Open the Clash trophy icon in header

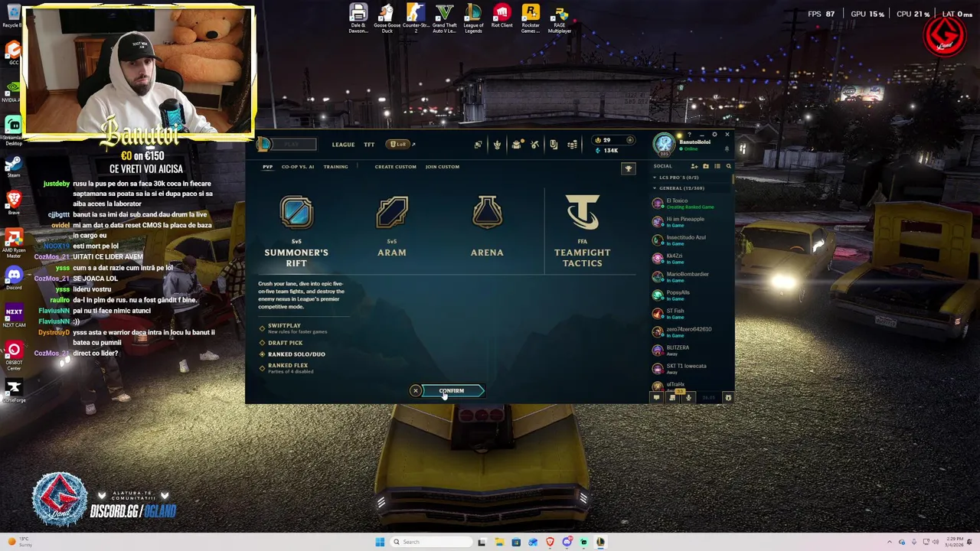[497, 145]
